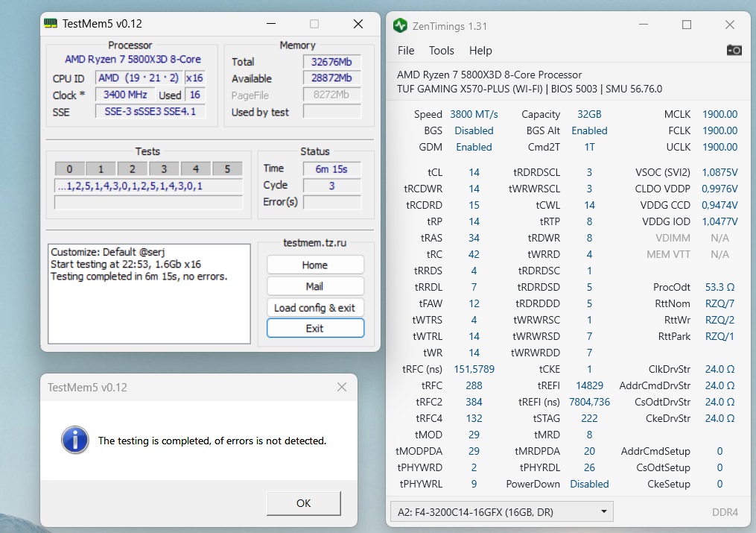756x533 pixels.
Task: Click the CPU ID field AMD (19 · 21 · 2)
Action: 139,78
